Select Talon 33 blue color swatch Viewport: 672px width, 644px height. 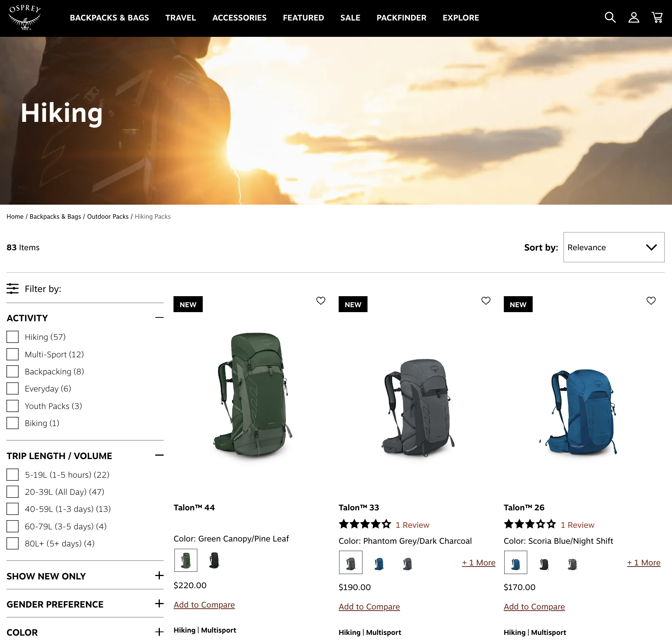[x=379, y=563]
